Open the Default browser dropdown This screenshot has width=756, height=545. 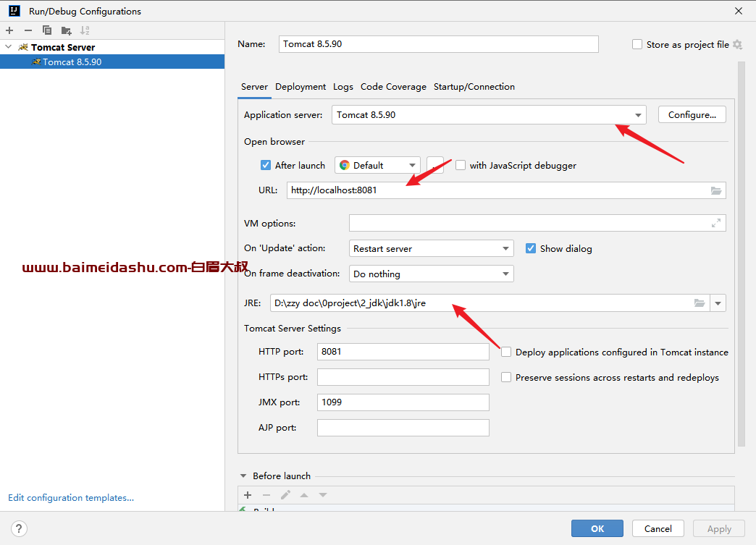pyautogui.click(x=412, y=165)
